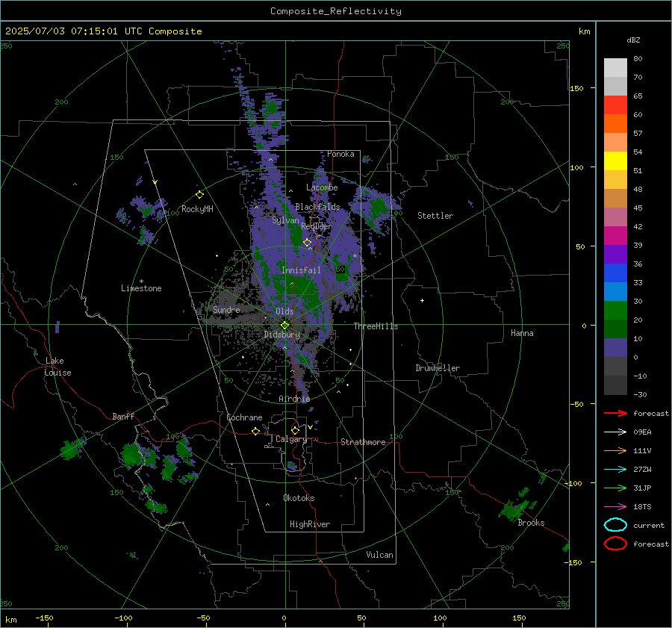Click the radar-center diamond above Didsbury
Viewport: 672px width, 628px height.
(x=284, y=326)
